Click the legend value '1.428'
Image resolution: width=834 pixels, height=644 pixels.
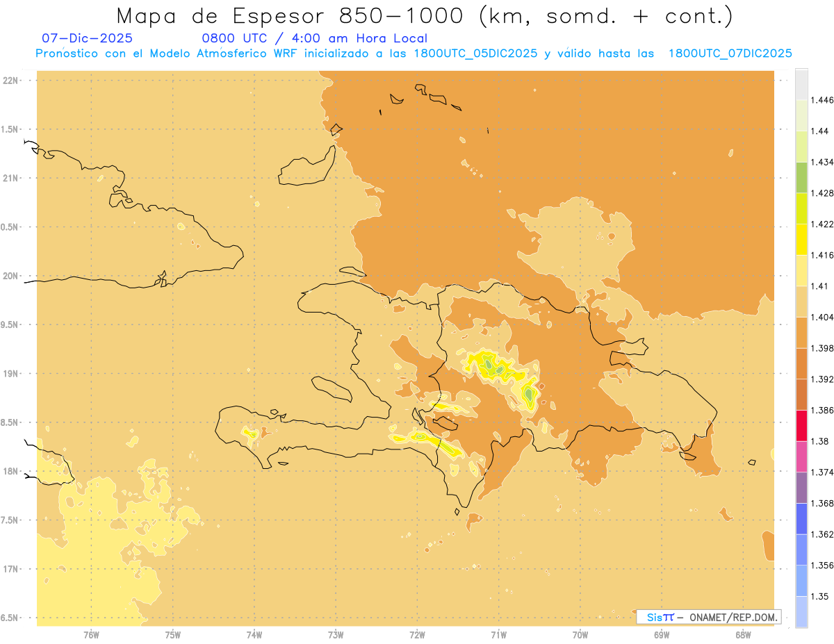coord(823,193)
